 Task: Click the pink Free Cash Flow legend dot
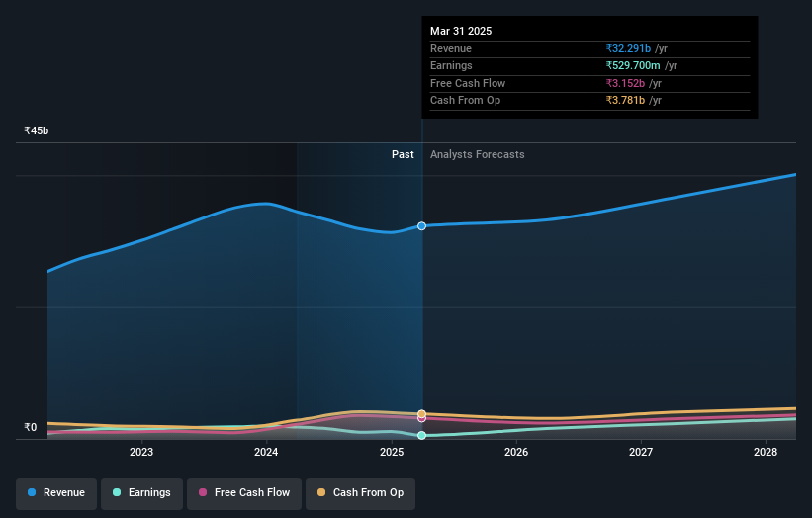[203, 492]
